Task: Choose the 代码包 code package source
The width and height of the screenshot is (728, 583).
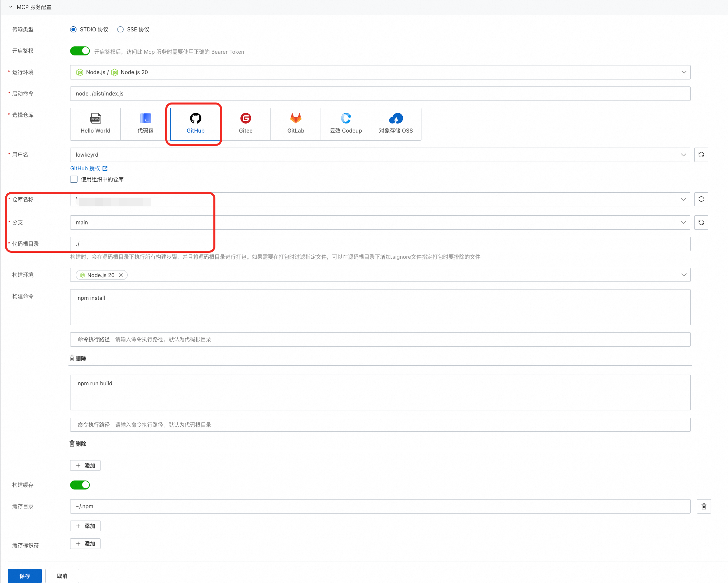Action: 145,124
